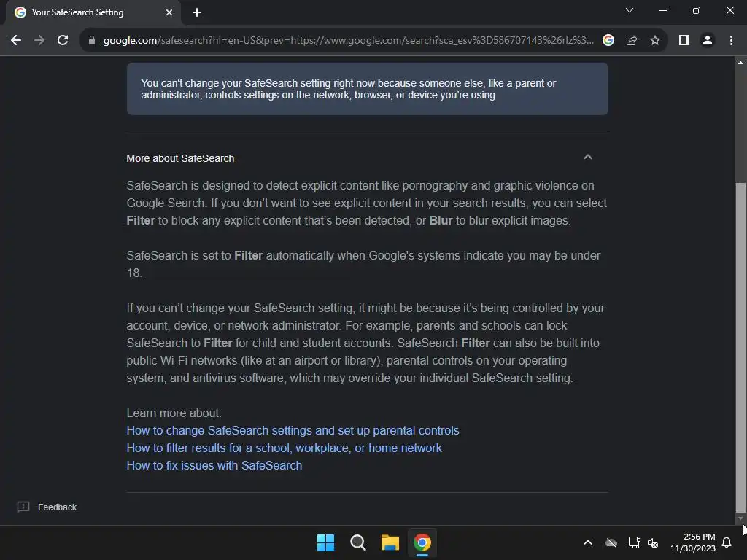Click the More about SafeSearch heading

(181, 158)
